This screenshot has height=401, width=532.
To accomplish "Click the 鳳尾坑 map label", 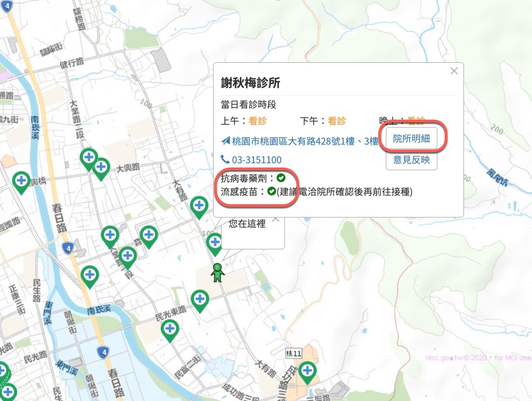I will [x=497, y=177].
